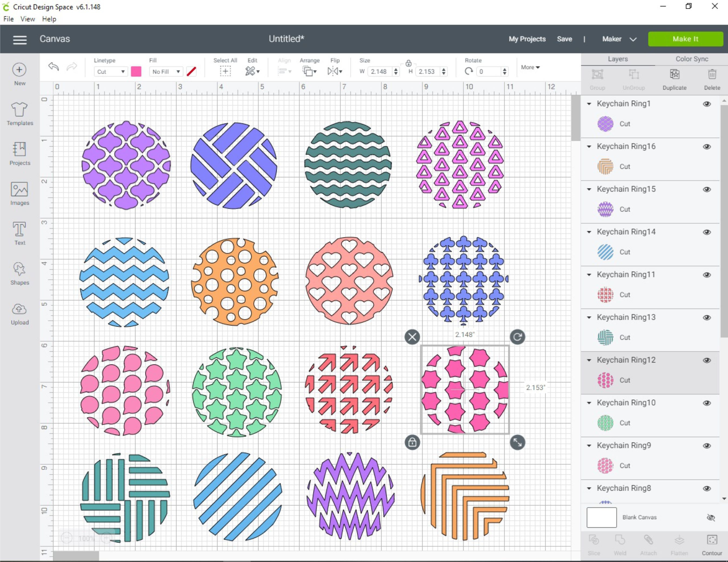Click the no-fill color swatch

(x=191, y=71)
